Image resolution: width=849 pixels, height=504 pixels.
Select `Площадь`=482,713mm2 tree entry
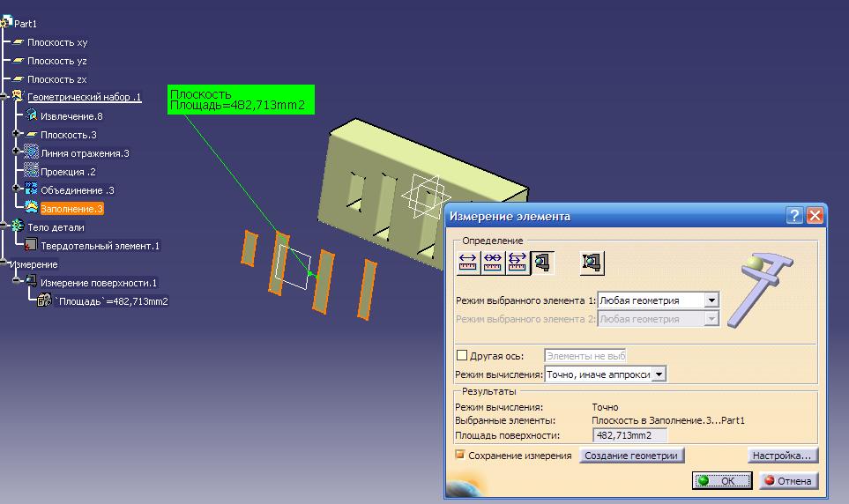[x=111, y=301]
